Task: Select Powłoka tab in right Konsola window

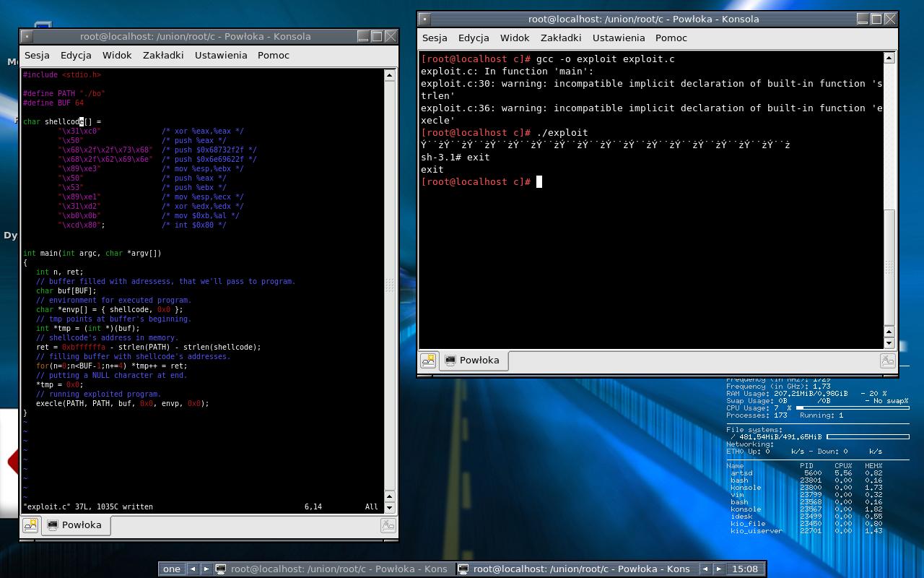Action: point(472,361)
